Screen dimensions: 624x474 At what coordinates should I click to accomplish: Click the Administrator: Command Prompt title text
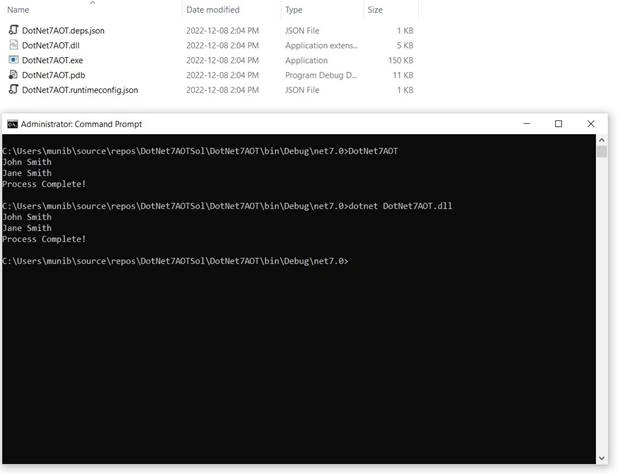81,124
